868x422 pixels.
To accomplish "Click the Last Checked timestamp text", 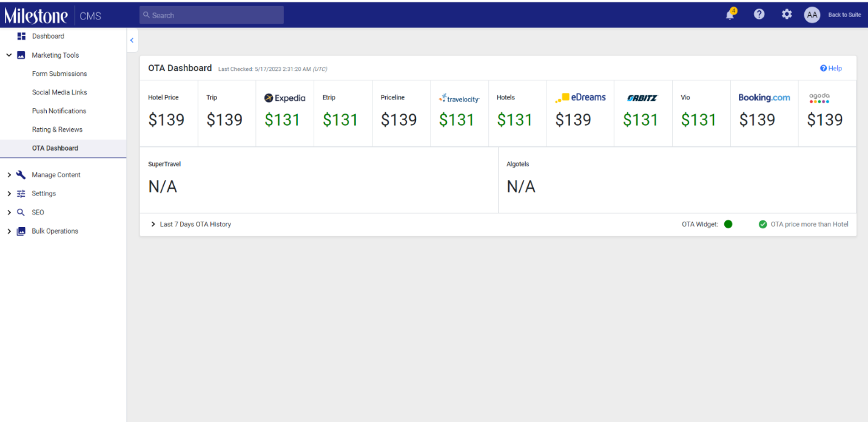I will coord(272,69).
